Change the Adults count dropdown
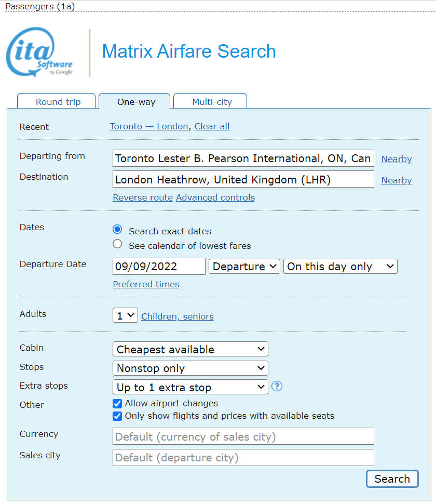Screen dimensions: 436x504 point(125,315)
